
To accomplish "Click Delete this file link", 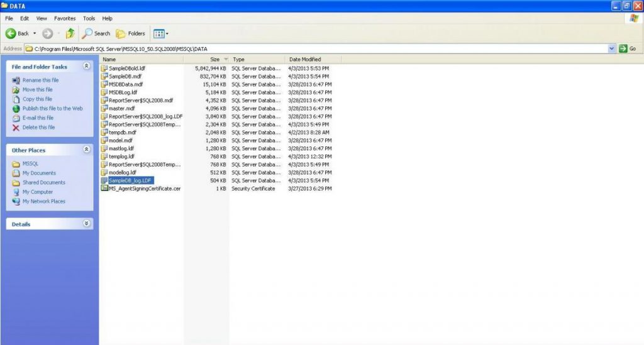I will (x=38, y=127).
